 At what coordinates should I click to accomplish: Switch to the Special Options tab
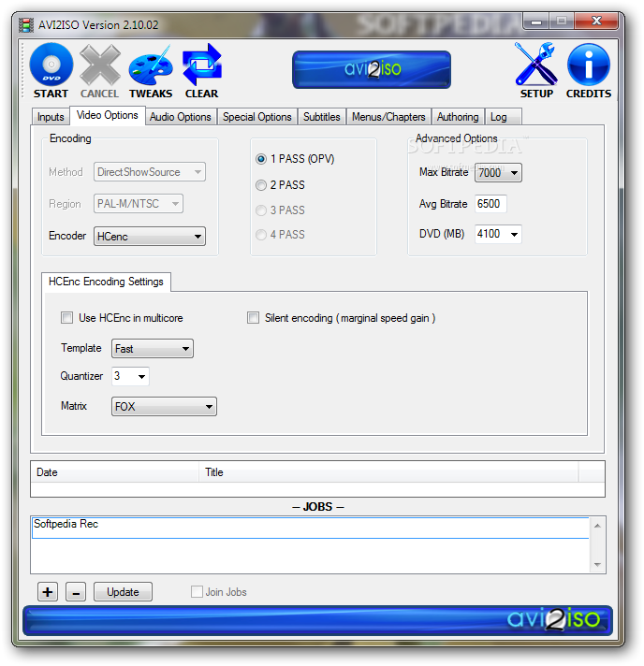click(257, 117)
